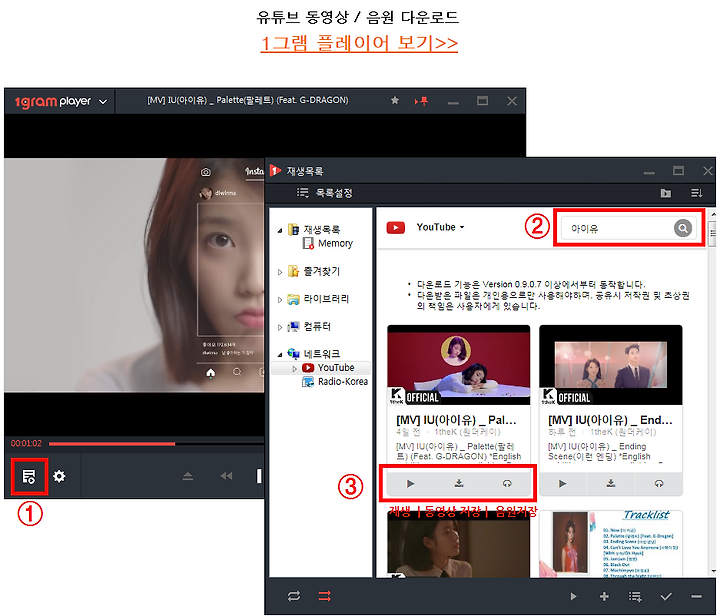The image size is (720, 616).
Task: Collapse the 재생목록 tree node
Action: 280,230
